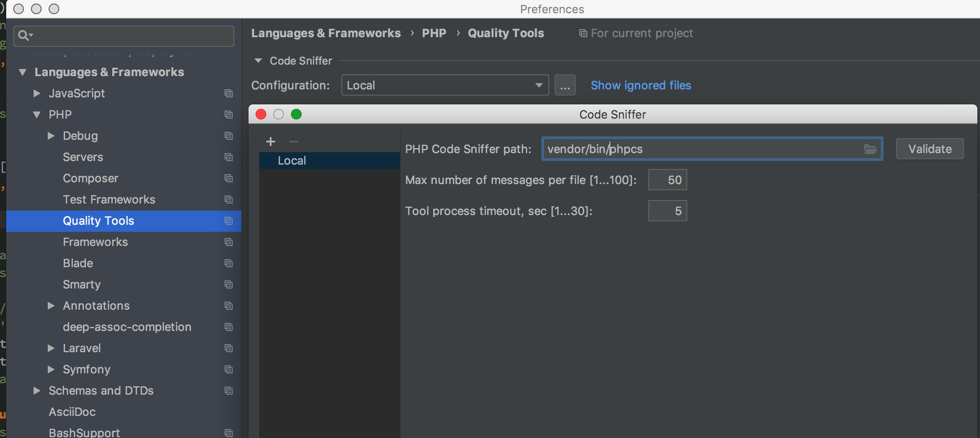Screen dimensions: 980x438
Task: Click the browse folder icon in path field
Action: (x=870, y=149)
